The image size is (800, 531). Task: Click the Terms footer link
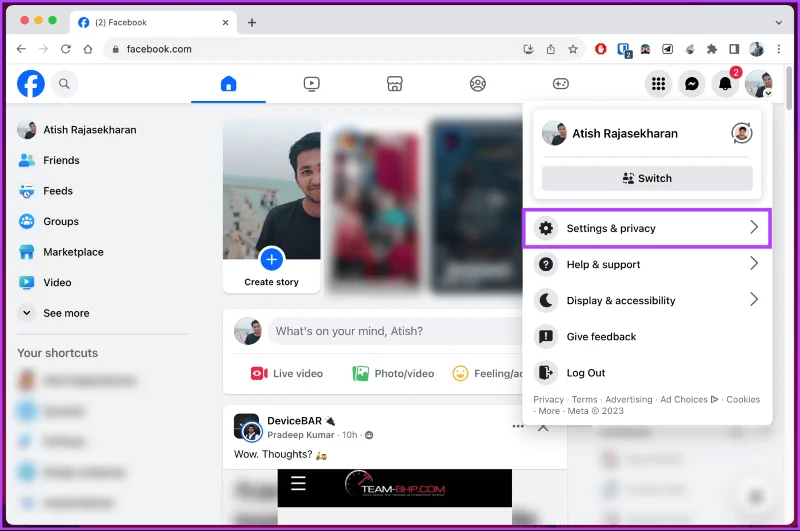(584, 399)
